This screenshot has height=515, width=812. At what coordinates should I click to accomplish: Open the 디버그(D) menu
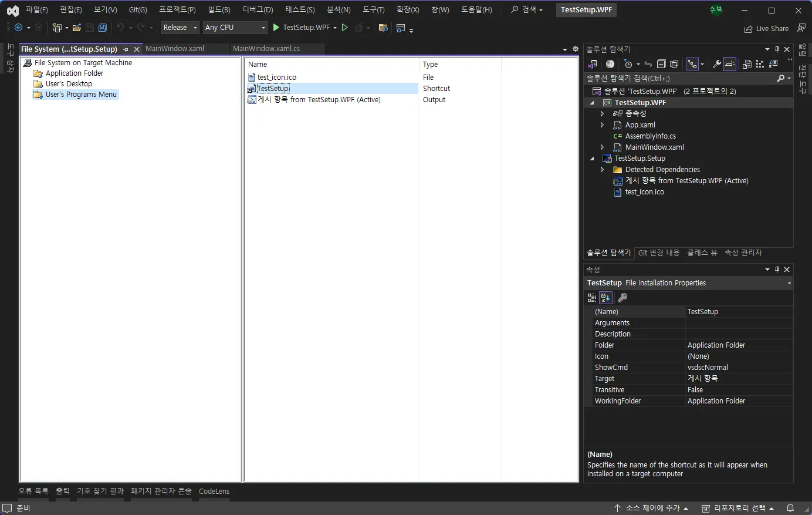[x=258, y=10]
